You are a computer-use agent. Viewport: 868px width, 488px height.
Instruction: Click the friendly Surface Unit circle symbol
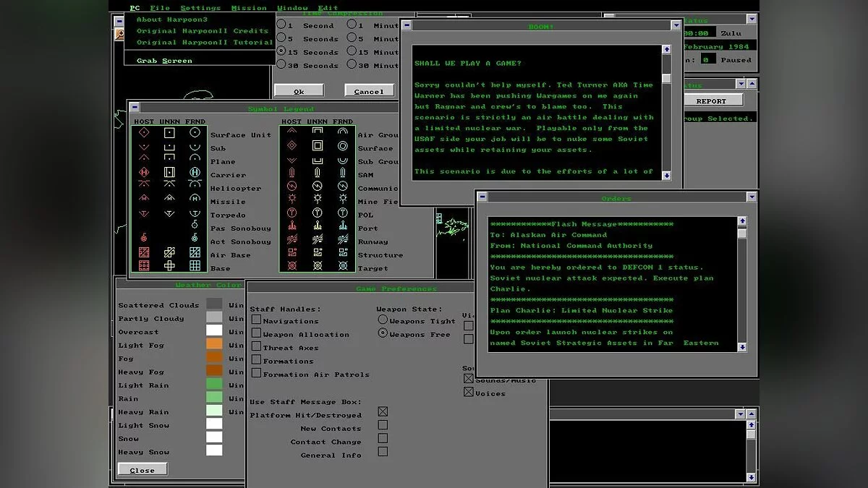(195, 133)
